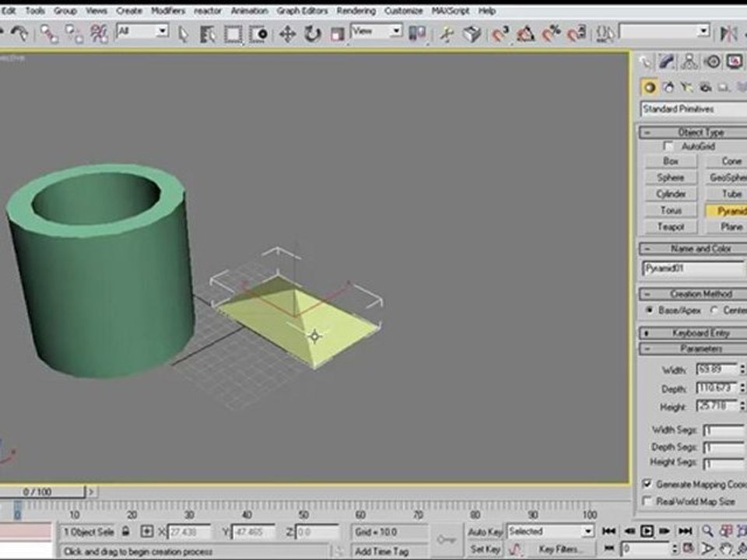Select the Center creation method radio

(x=714, y=310)
